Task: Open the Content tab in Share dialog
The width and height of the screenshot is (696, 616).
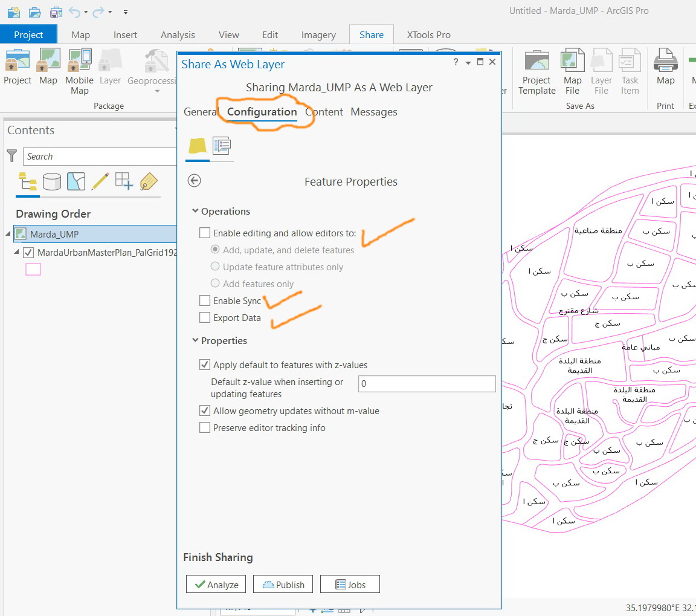Action: [x=324, y=112]
